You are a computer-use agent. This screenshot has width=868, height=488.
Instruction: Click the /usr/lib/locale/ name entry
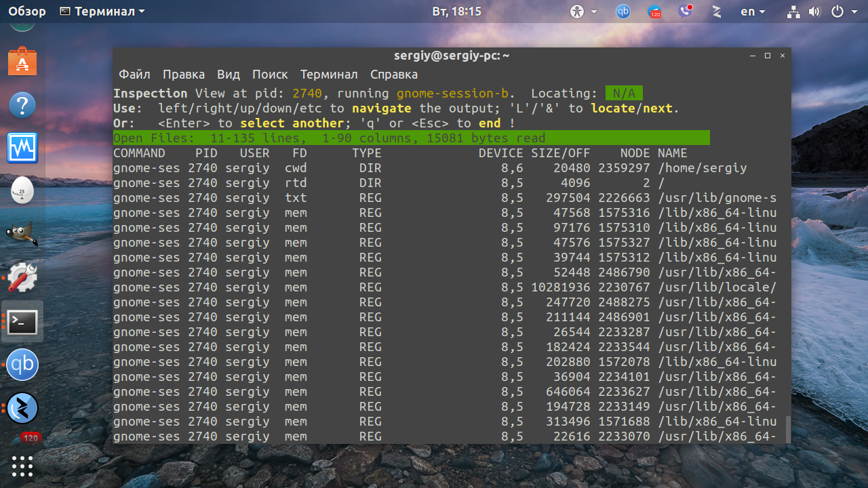pos(717,287)
